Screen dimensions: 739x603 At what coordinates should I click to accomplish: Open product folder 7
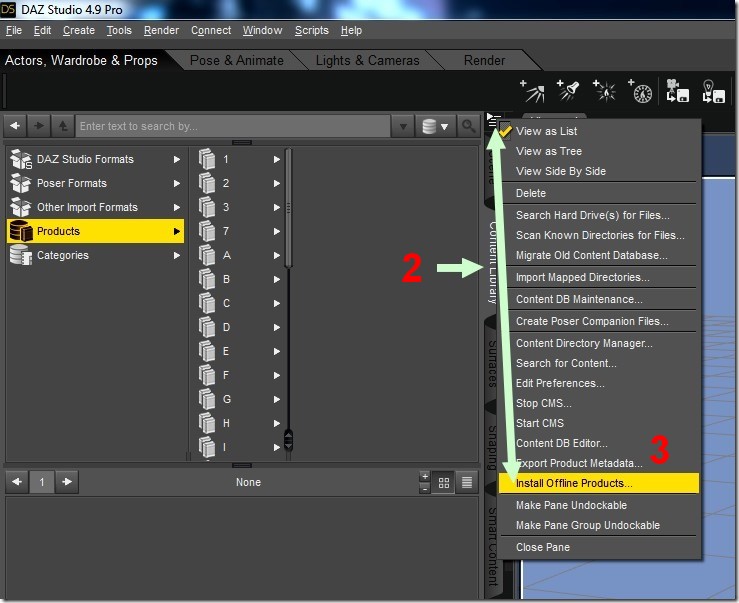click(239, 231)
